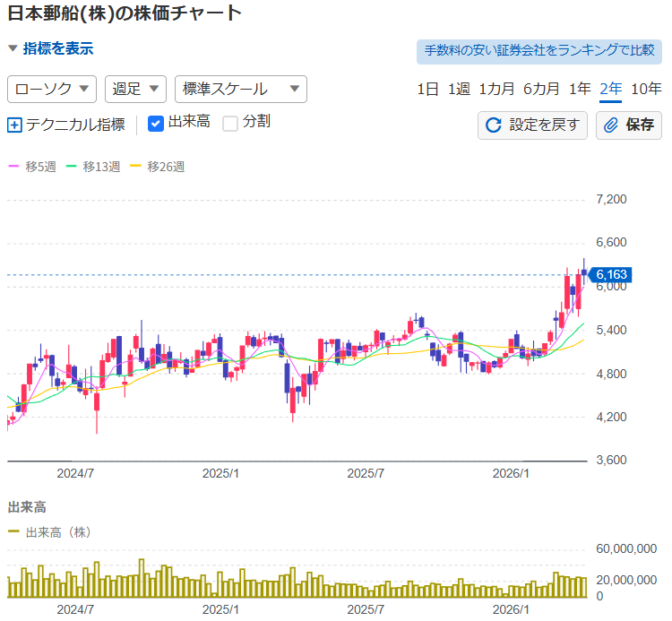Enable the 分割 checkbox

pos(230,123)
